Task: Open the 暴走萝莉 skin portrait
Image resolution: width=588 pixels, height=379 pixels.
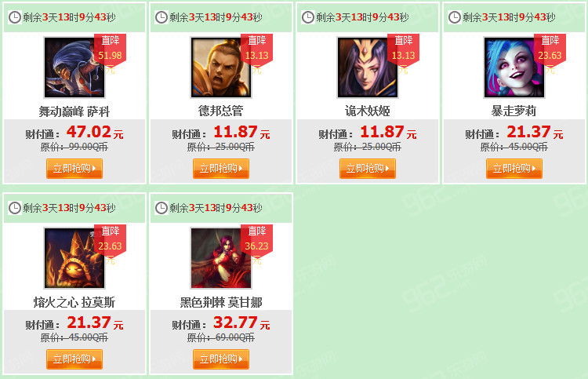Action: [514, 67]
